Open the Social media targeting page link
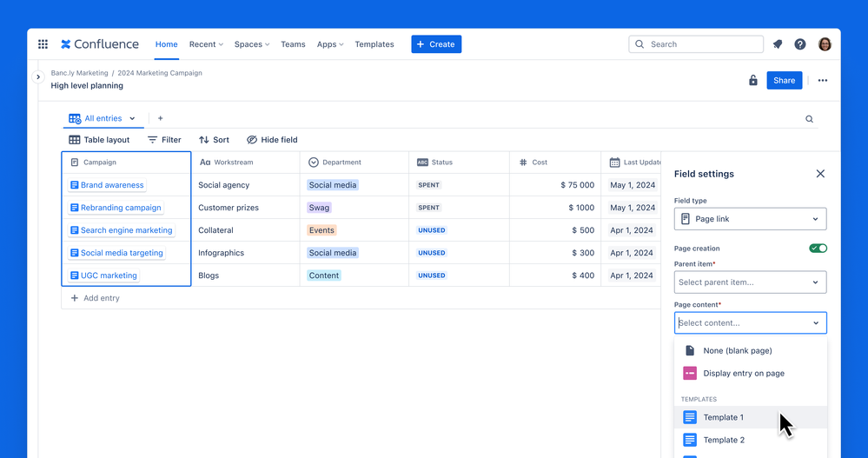Image resolution: width=868 pixels, height=458 pixels. click(116, 253)
